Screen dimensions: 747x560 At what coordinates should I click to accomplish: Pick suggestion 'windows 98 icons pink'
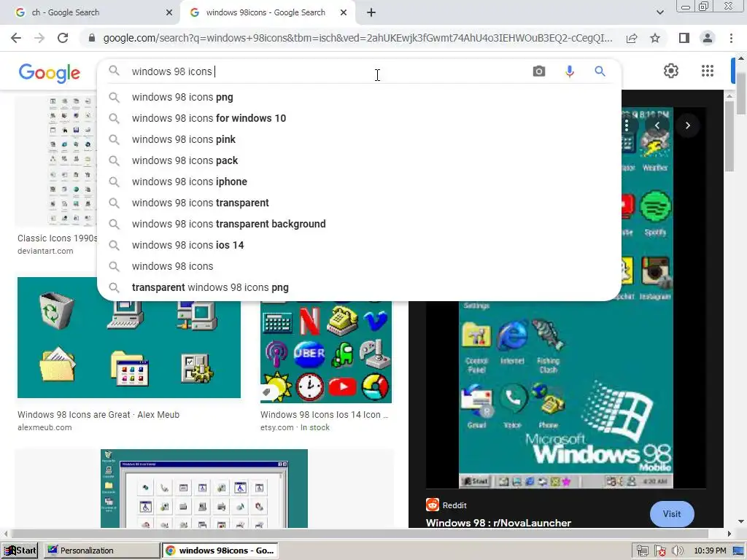(359, 139)
